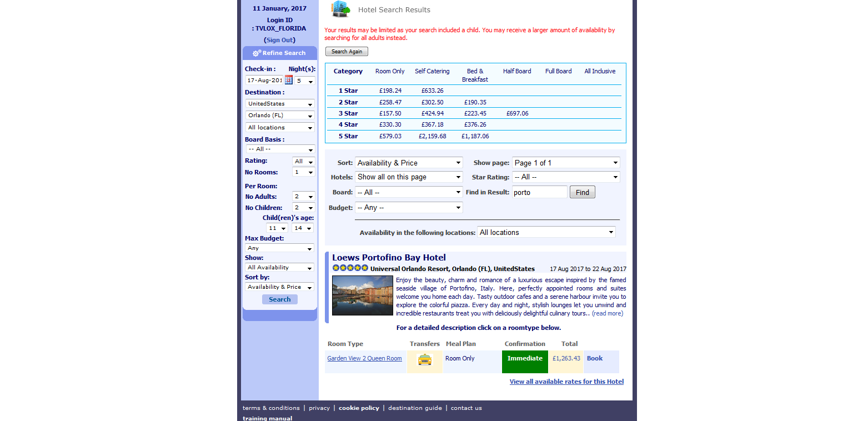Open the No Rooms dropdown

tap(303, 172)
